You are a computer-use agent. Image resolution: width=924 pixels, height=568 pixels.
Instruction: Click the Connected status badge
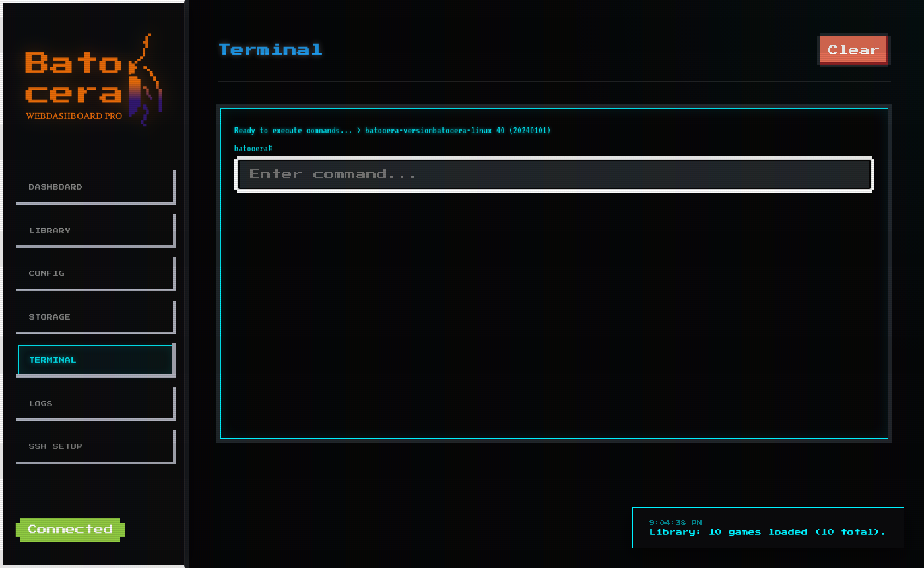(x=70, y=530)
